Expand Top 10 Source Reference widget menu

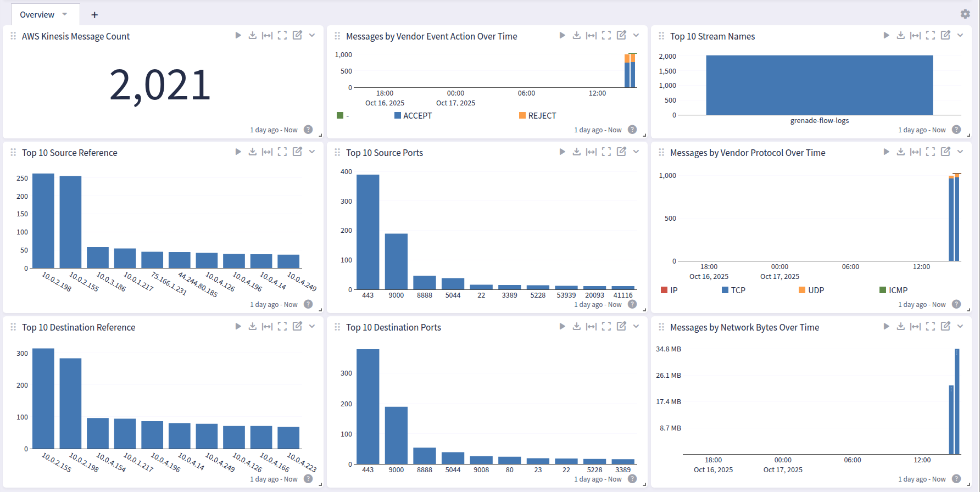pyautogui.click(x=312, y=152)
